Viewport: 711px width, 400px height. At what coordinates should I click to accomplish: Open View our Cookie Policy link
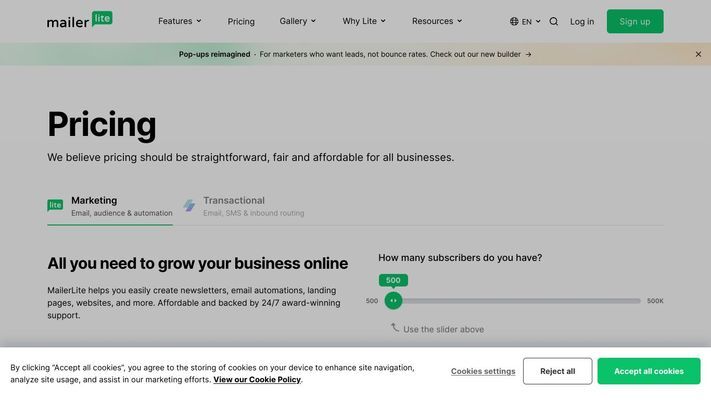(257, 380)
